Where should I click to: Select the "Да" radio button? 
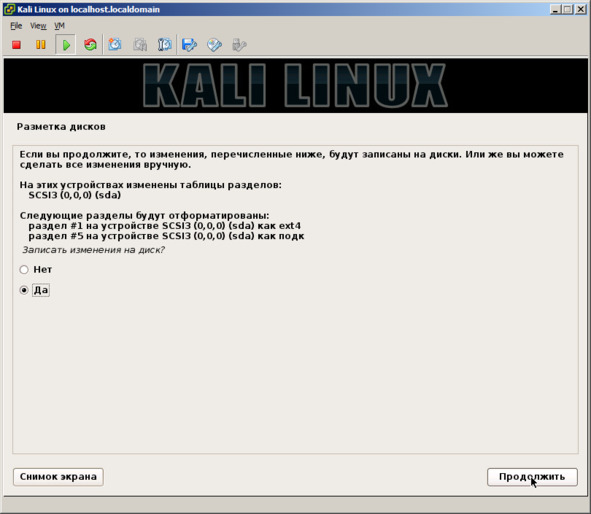click(24, 290)
